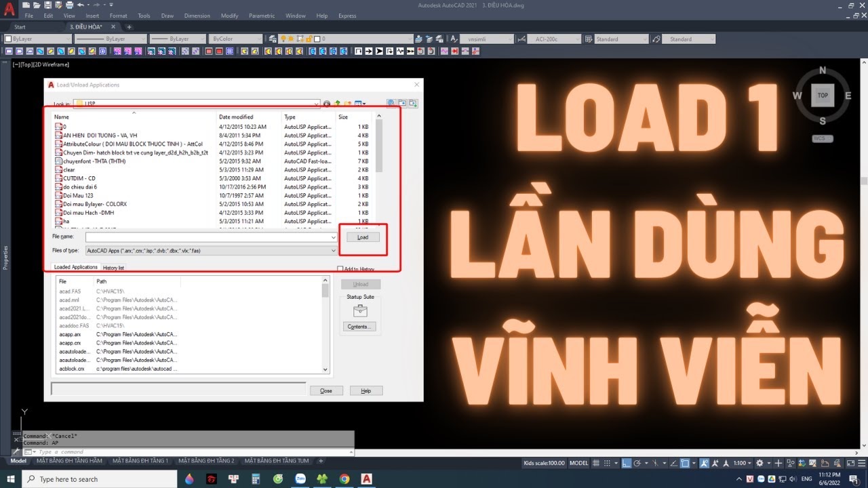Screen dimensions: 868x488
Task: Switch to the History list tab
Action: click(x=113, y=268)
